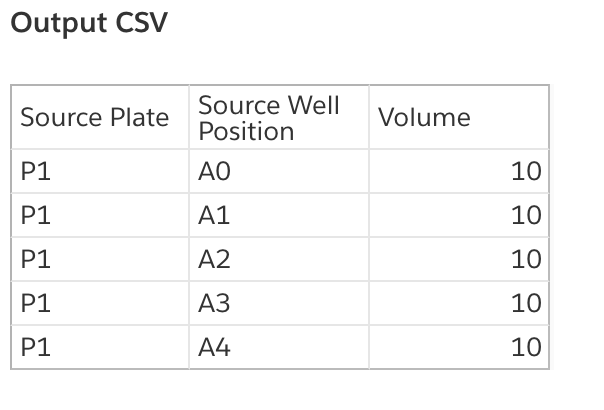
Task: Click the volume 10 cell for well A4
Action: [459, 347]
